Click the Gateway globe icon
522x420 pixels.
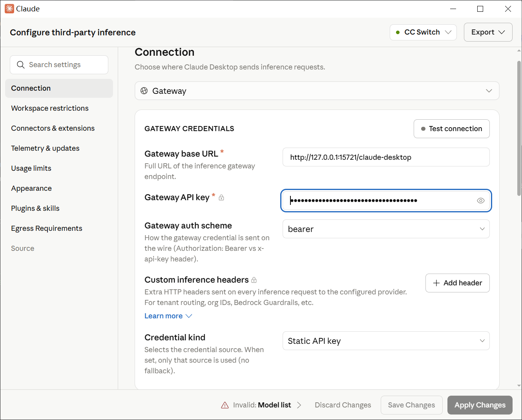pyautogui.click(x=144, y=91)
